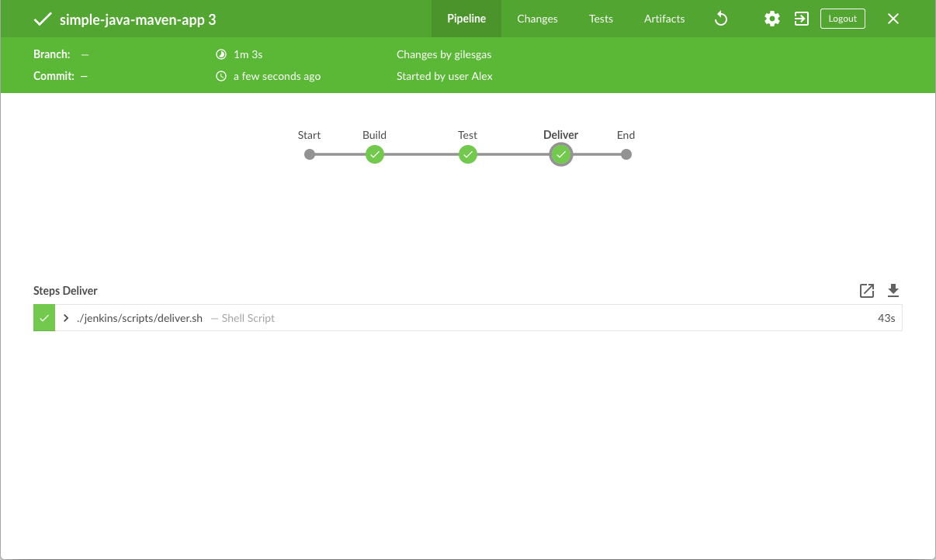936x560 pixels.
Task: Click green success checkmark on deliver.sh step
Action: (x=44, y=318)
